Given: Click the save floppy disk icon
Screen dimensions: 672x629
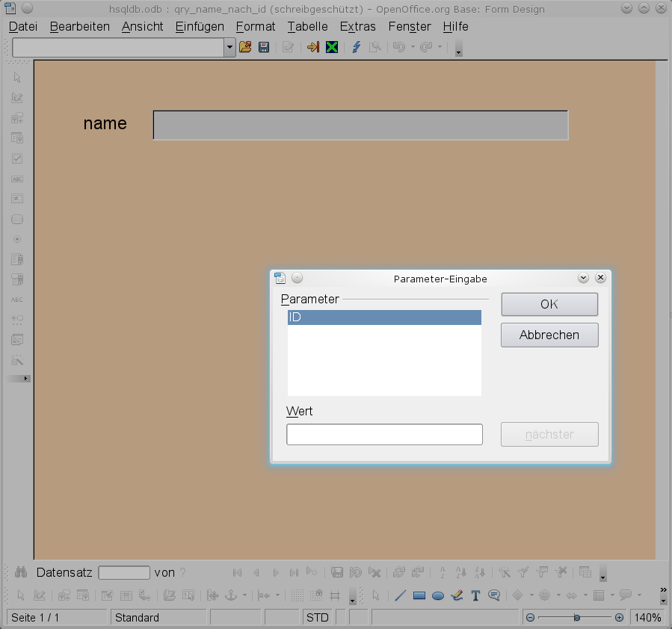Looking at the screenshot, I should pyautogui.click(x=264, y=47).
